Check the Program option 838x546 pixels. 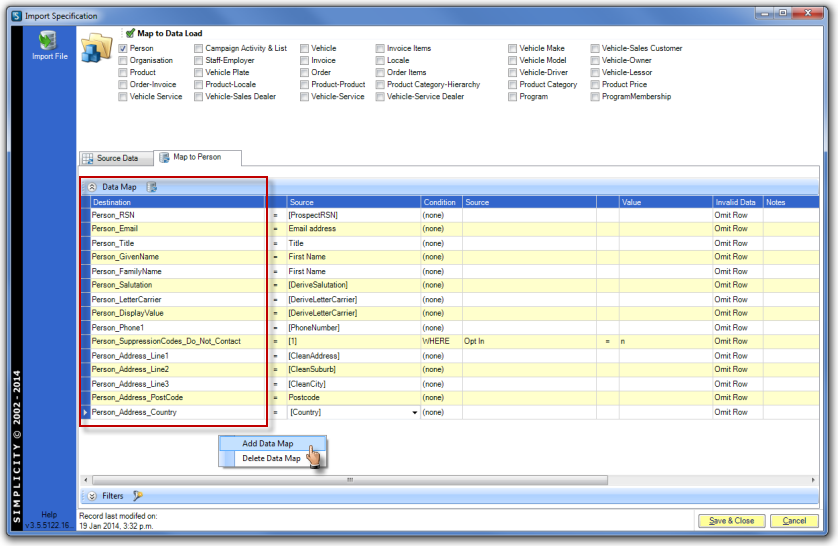pyautogui.click(x=513, y=97)
